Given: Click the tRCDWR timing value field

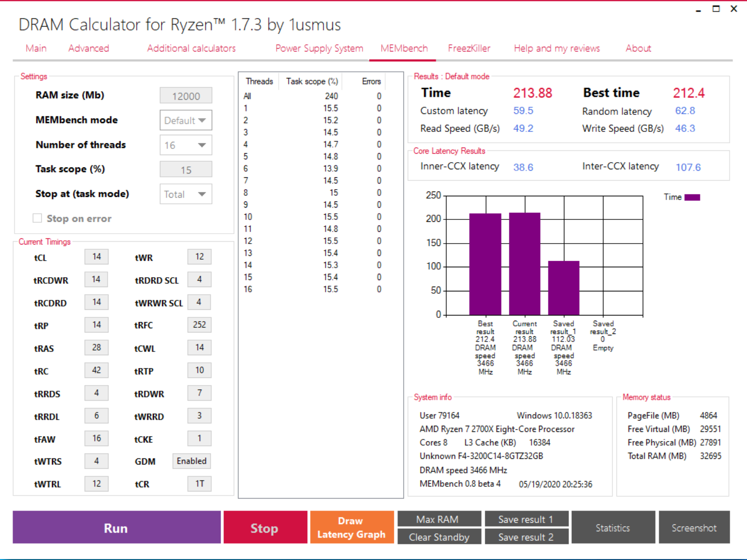Looking at the screenshot, I should pyautogui.click(x=97, y=280).
